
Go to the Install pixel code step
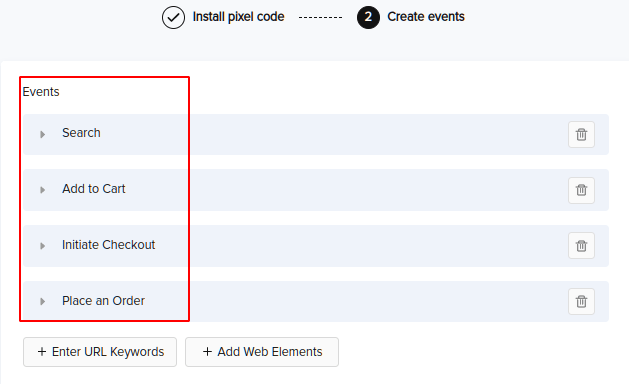pos(238,17)
